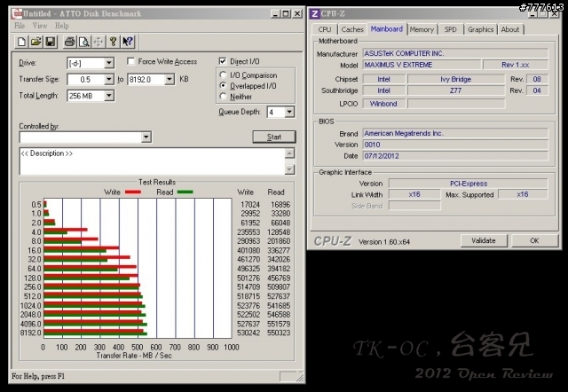Open the Graphics tab in CPU-Z
The width and height of the screenshot is (568, 392).
(480, 29)
